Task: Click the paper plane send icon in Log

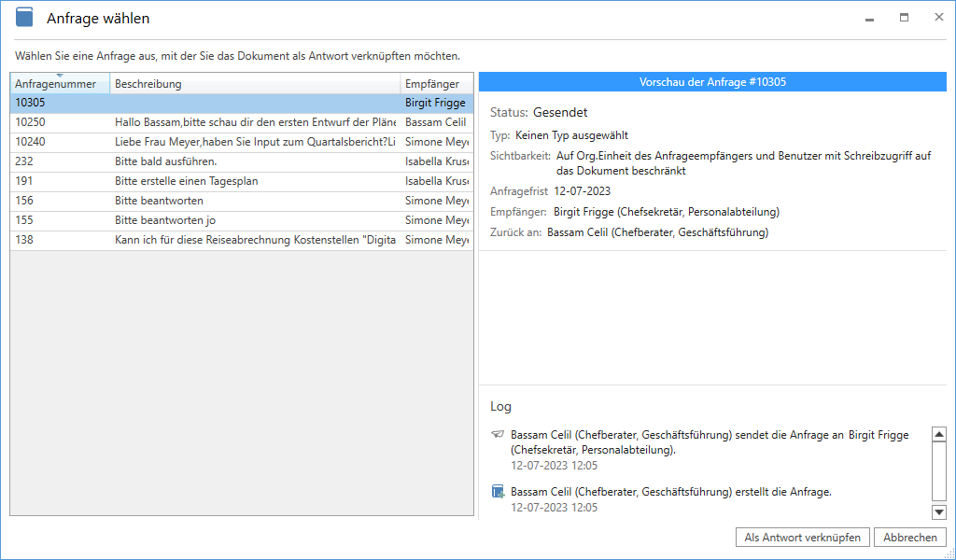Action: click(x=498, y=435)
